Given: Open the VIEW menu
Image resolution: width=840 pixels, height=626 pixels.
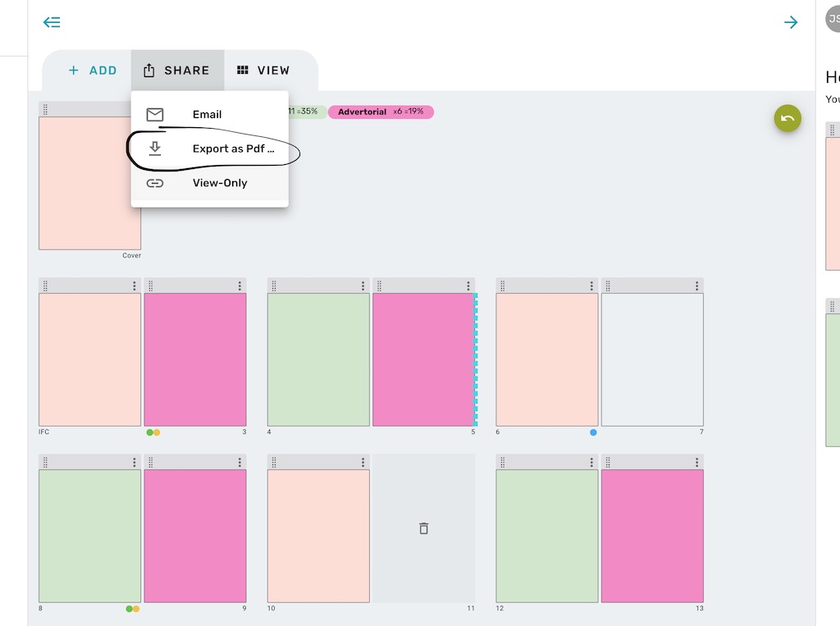Looking at the screenshot, I should pyautogui.click(x=263, y=70).
